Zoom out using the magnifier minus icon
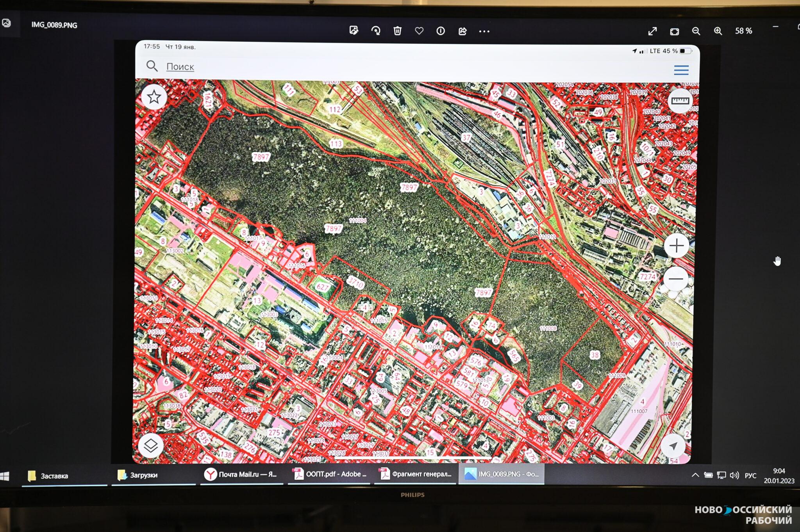 pos(696,31)
